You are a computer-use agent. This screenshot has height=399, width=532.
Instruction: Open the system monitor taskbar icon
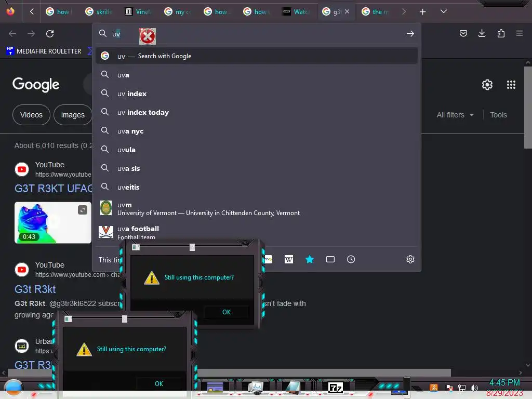click(x=256, y=387)
